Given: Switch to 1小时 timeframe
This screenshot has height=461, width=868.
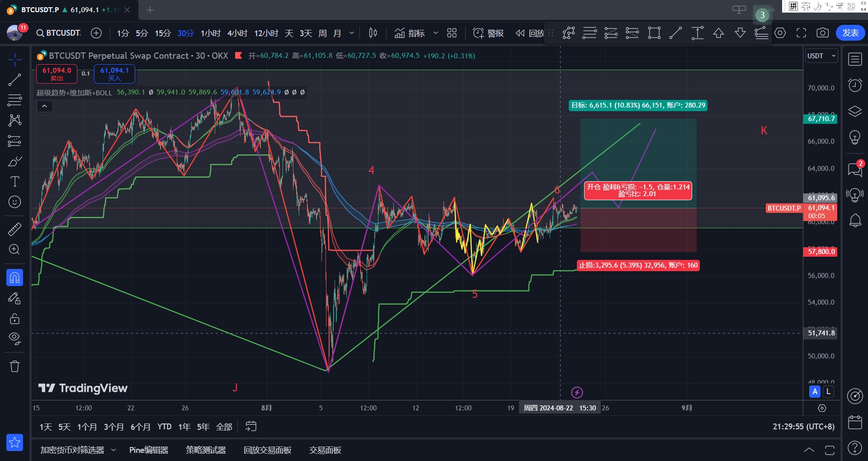Looking at the screenshot, I should tap(210, 33).
